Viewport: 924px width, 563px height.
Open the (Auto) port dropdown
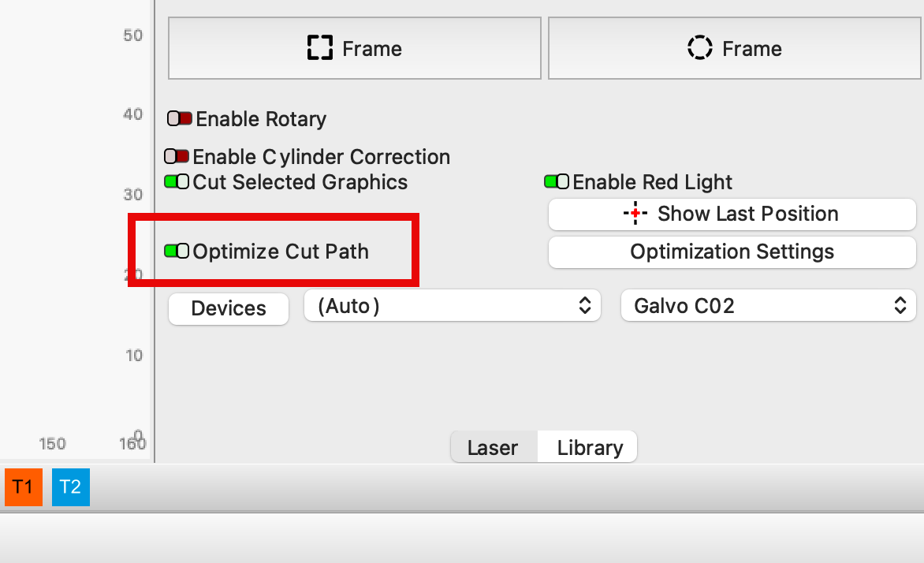(x=453, y=306)
